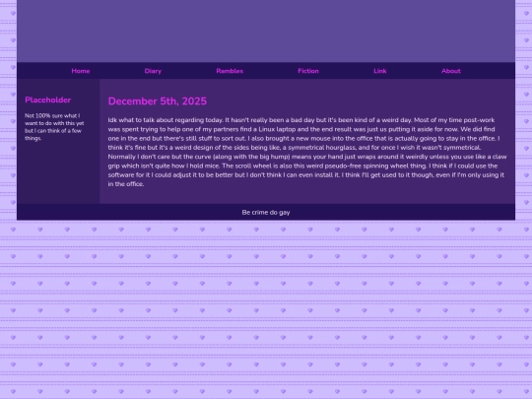The image size is (532, 399).
Task: Click the sidebar text starting 'Not 100% sure'
Action: 54,127
